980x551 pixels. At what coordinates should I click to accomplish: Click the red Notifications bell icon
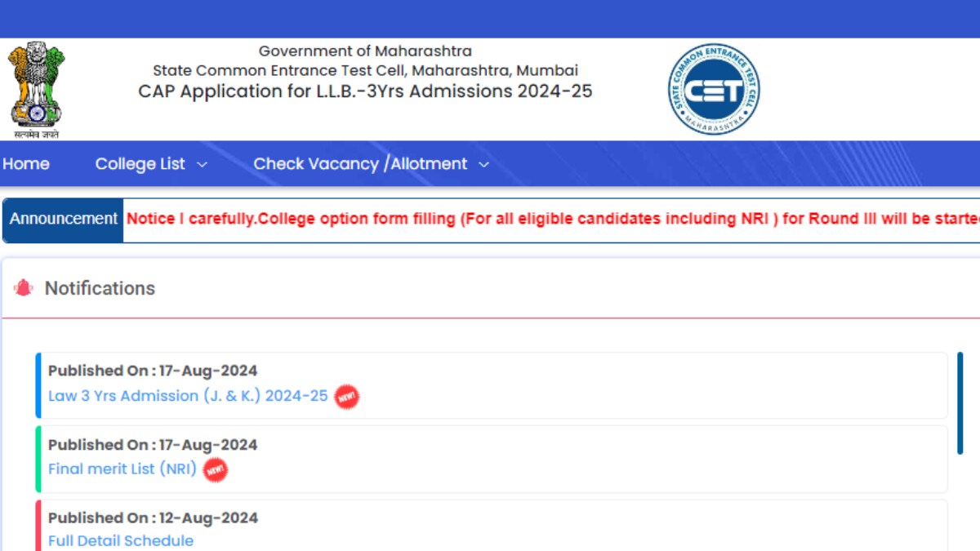pos(24,288)
